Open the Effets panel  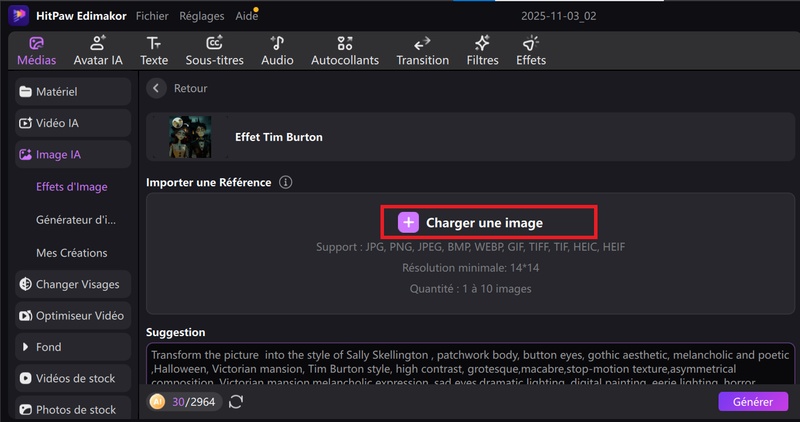[531, 51]
